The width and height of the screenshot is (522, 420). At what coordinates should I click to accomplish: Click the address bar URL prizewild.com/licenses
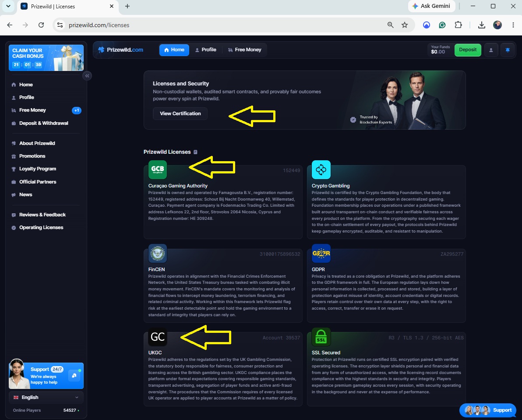[99, 25]
